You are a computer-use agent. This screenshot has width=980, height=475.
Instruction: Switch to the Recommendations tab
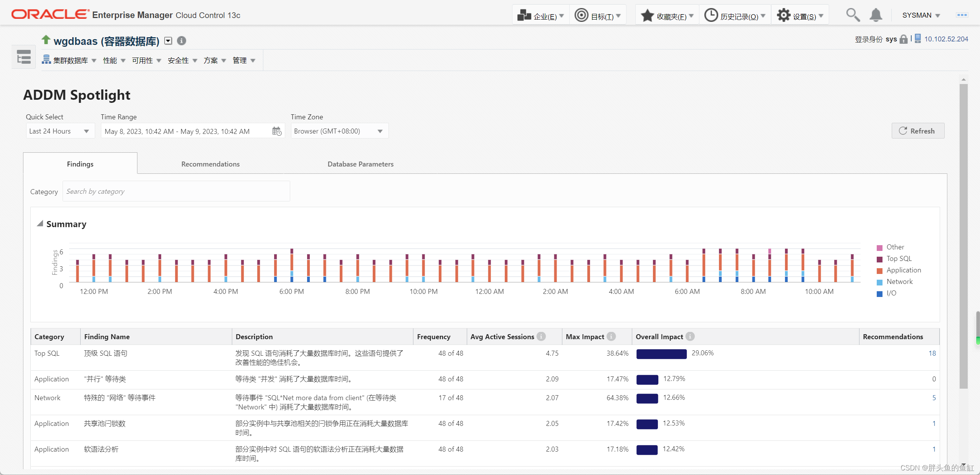click(210, 164)
